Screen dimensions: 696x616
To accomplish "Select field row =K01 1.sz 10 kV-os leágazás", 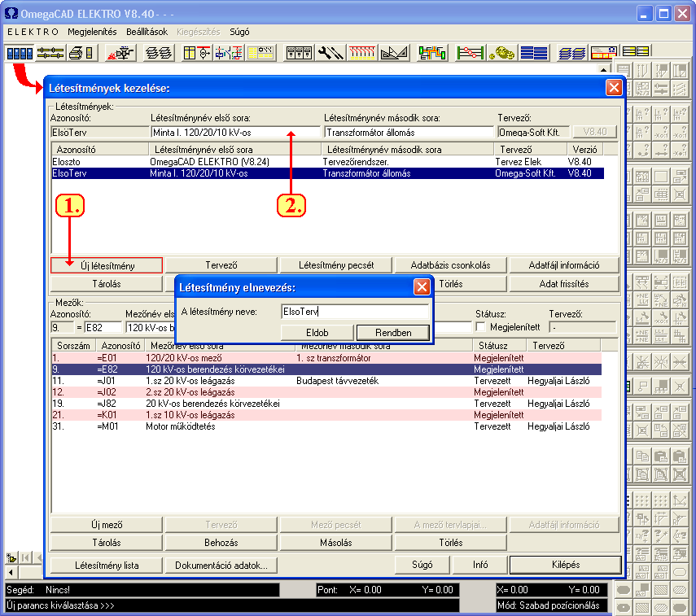I will point(326,415).
